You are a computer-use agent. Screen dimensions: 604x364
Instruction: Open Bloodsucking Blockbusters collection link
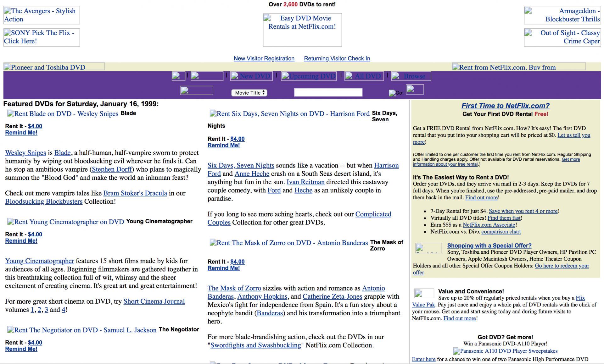(44, 201)
